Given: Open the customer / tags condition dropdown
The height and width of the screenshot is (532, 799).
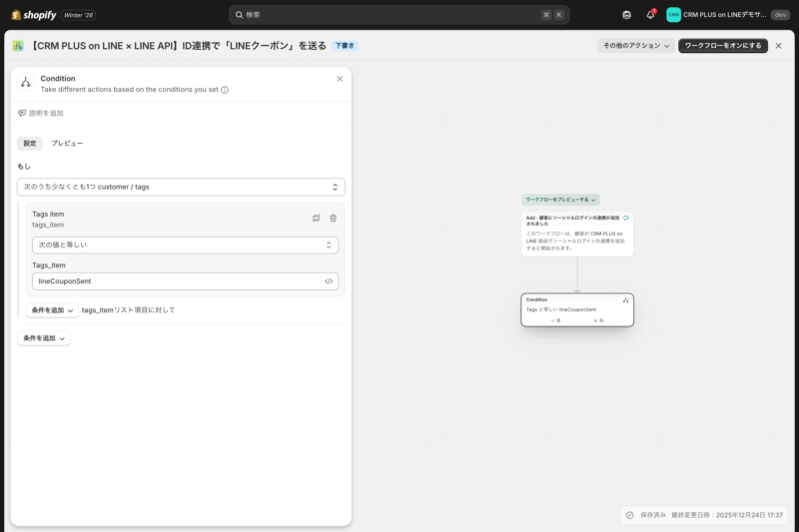Looking at the screenshot, I should click(x=181, y=187).
